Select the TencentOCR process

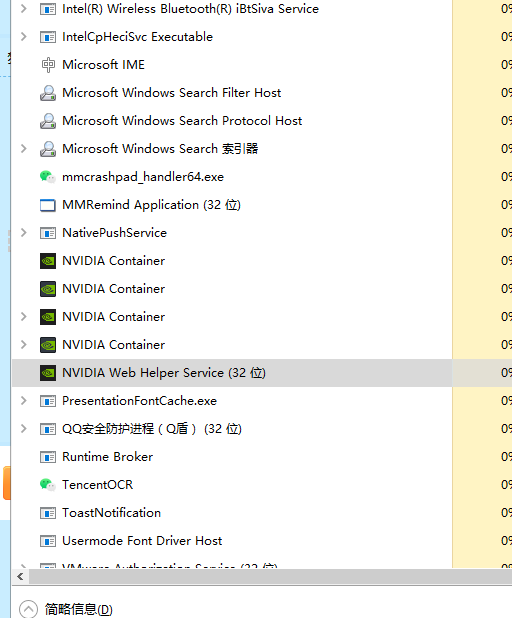click(97, 484)
